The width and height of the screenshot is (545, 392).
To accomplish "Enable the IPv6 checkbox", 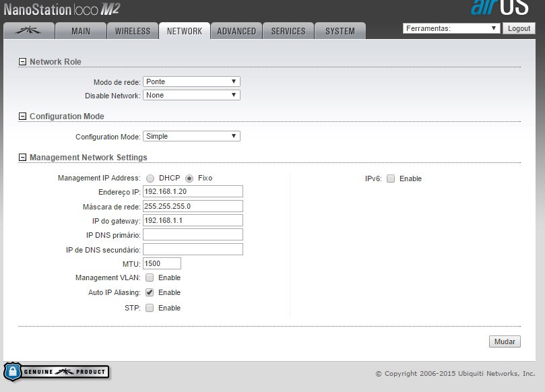I will click(x=391, y=178).
